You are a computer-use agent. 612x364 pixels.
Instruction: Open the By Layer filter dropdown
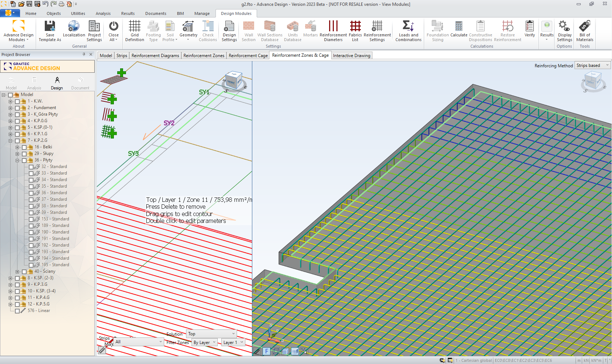pos(205,343)
